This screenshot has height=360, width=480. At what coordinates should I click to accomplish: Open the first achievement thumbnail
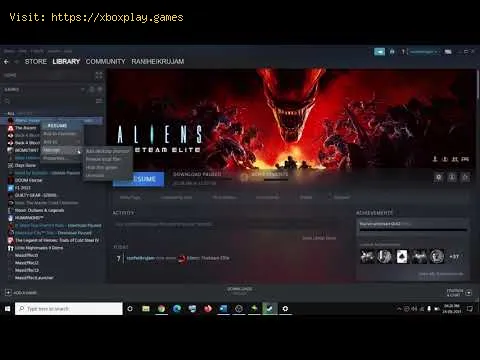pos(367,257)
